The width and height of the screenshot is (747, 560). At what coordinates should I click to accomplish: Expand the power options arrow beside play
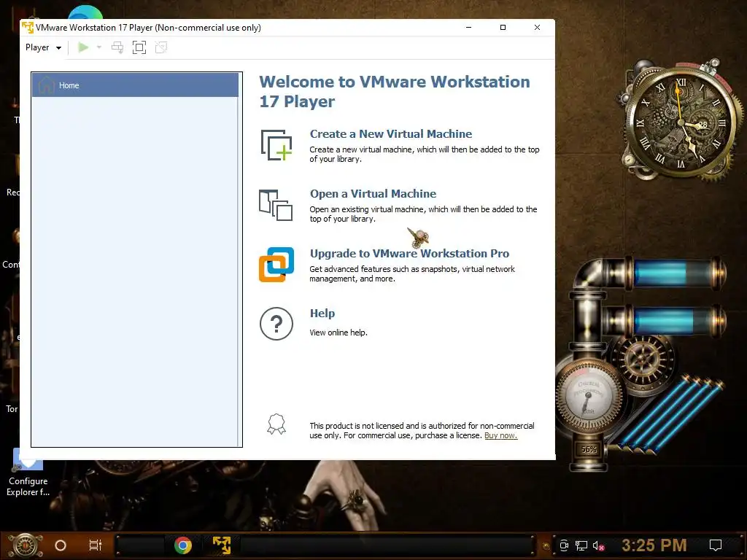pyautogui.click(x=99, y=47)
